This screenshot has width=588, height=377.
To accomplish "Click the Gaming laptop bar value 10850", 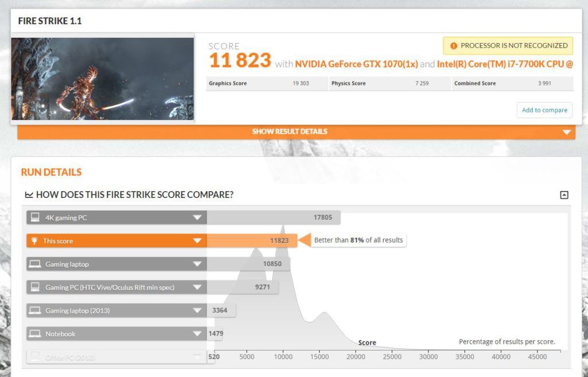I will click(272, 264).
